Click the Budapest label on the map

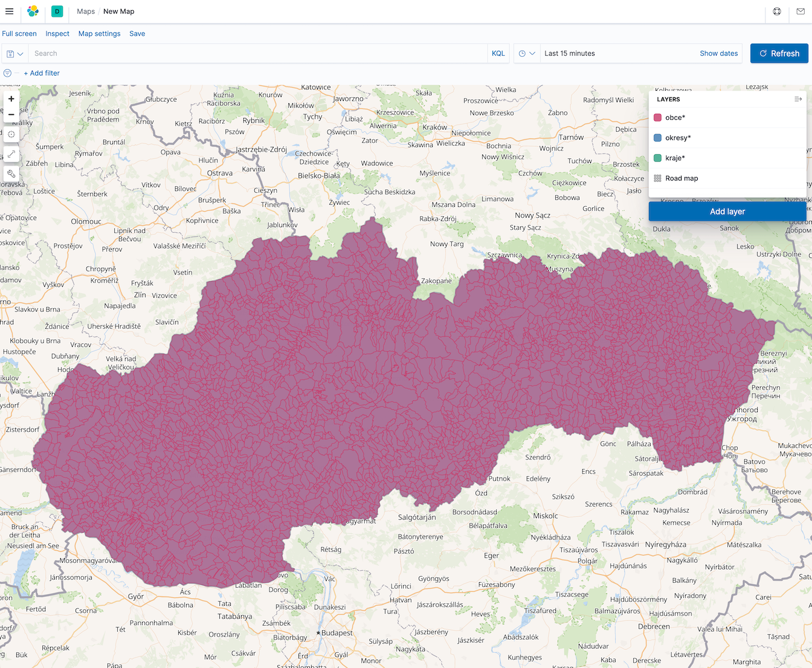pos(337,633)
